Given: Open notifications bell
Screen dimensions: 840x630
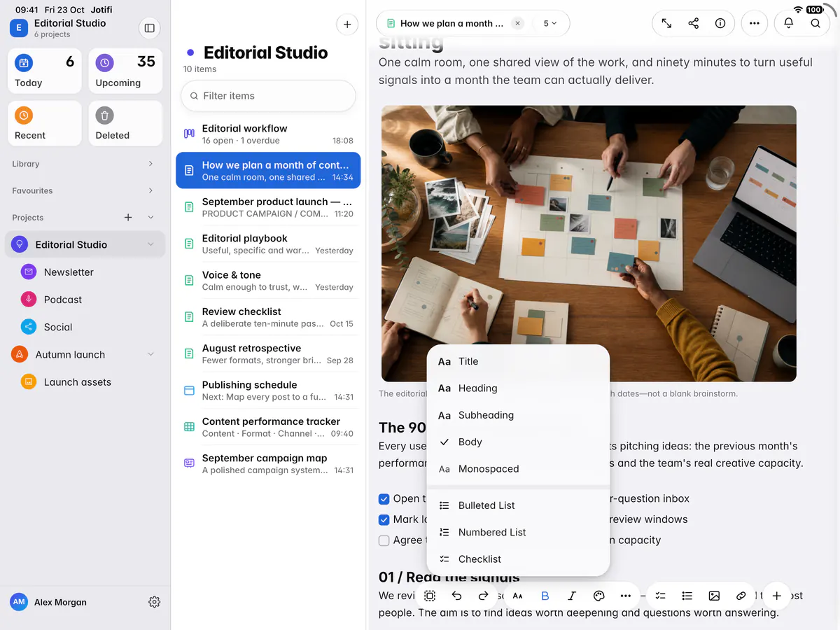Looking at the screenshot, I should 788,23.
